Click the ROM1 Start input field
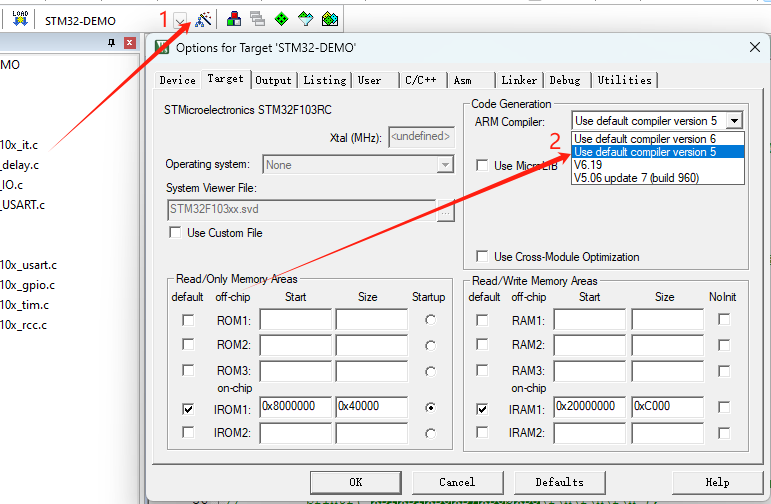 296,319
